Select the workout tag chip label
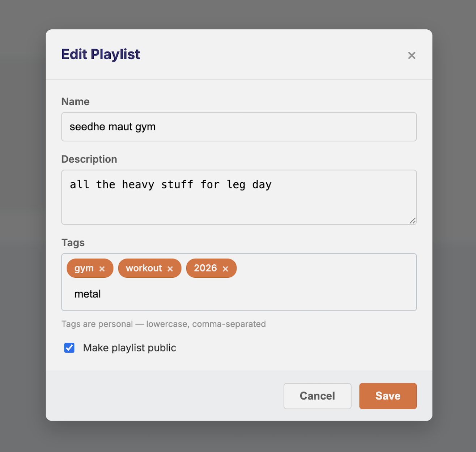Viewport: 476px width, 452px height. point(144,268)
